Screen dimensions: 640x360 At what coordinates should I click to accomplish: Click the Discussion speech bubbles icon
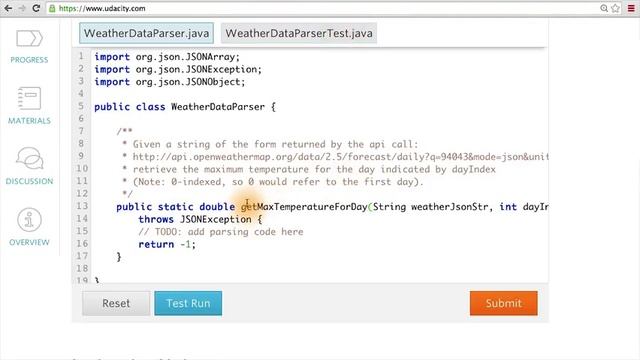(29, 158)
